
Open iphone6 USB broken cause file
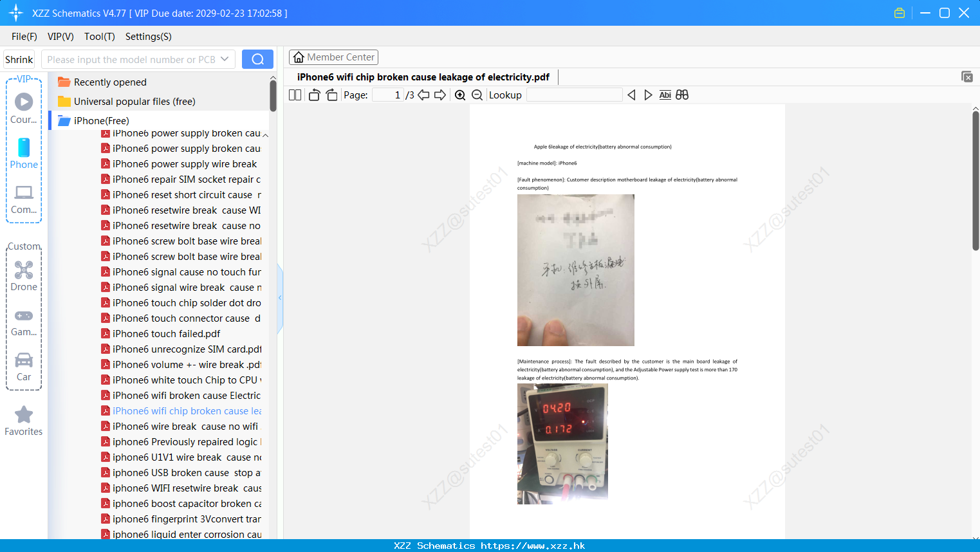(x=181, y=473)
